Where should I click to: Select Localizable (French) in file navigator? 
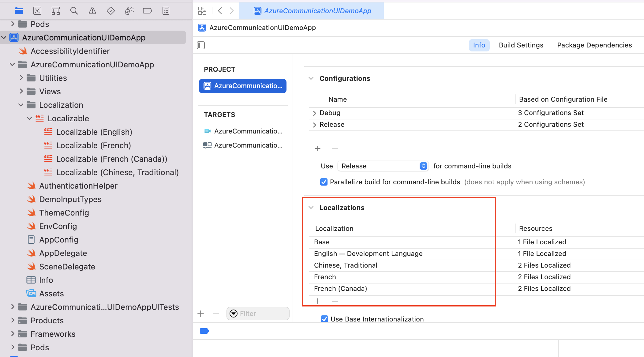point(93,145)
